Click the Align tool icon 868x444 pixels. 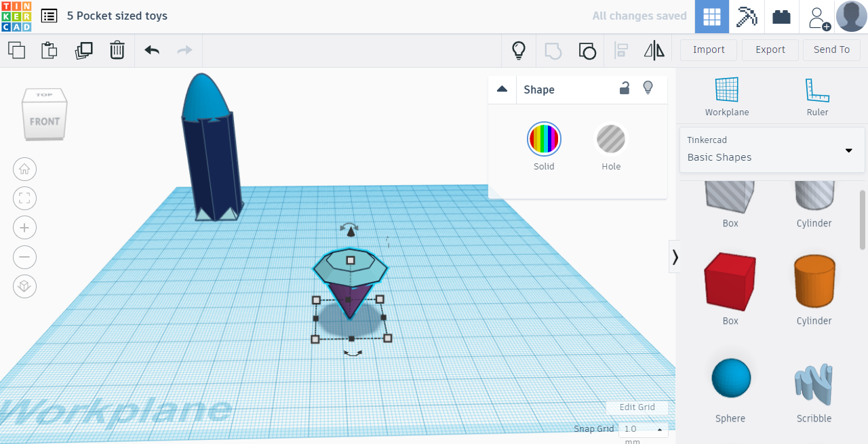(620, 51)
